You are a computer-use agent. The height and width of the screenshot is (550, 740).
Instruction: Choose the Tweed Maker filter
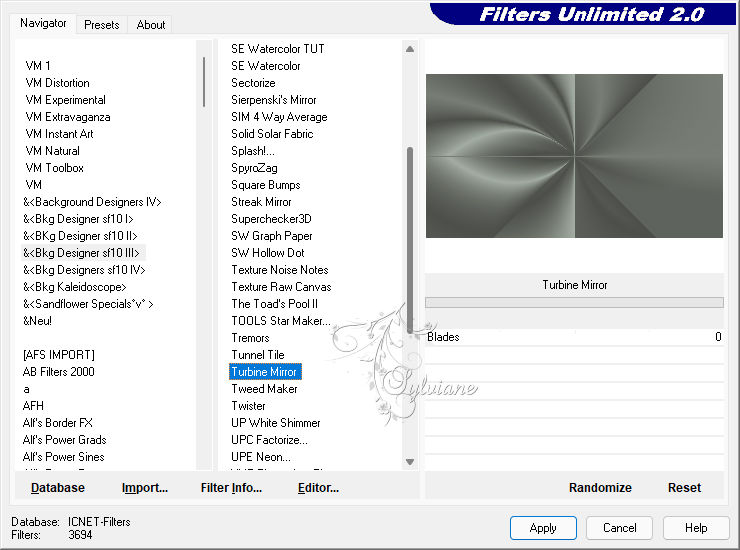pos(264,389)
